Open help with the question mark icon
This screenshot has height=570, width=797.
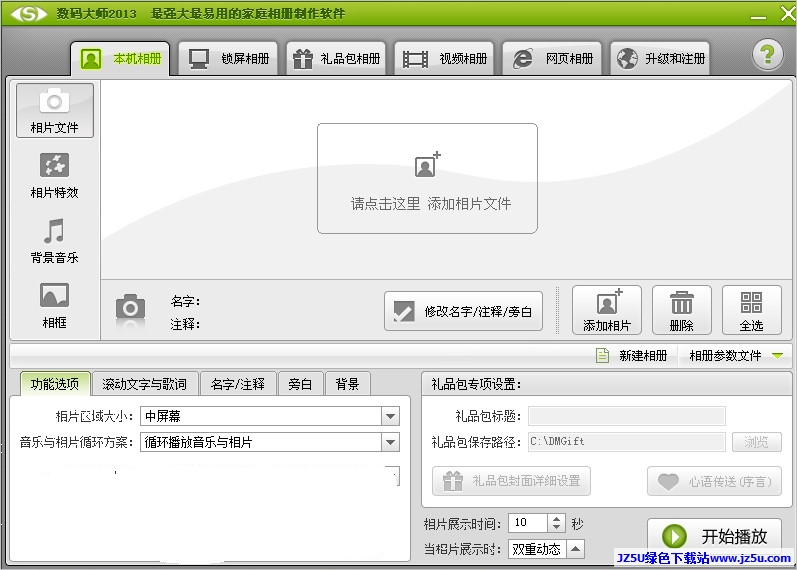pos(767,56)
